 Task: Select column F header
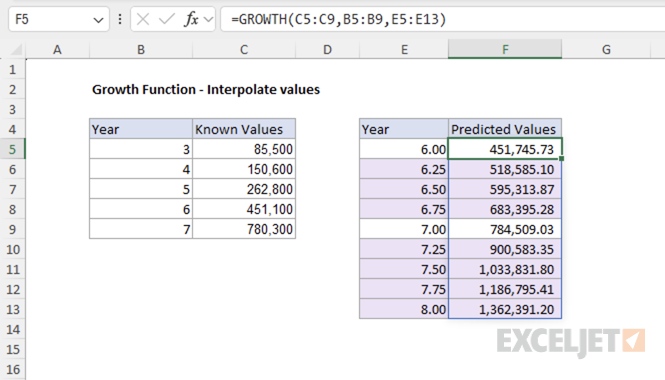505,50
